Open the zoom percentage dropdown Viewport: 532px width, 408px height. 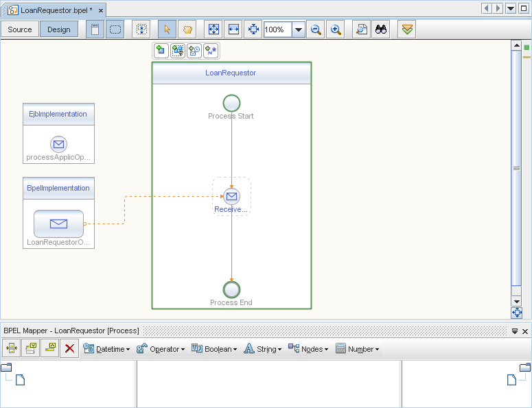(299, 29)
